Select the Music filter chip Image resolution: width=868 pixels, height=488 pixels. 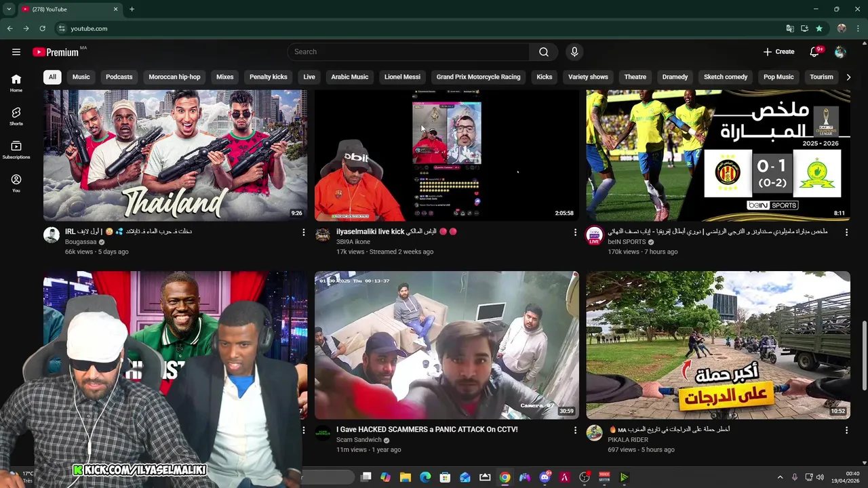81,77
